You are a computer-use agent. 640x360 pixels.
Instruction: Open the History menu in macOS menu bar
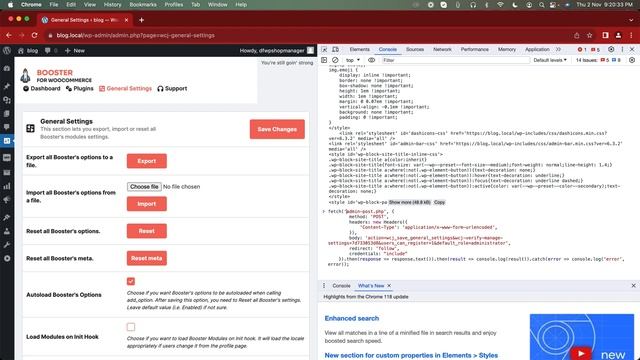pyautogui.click(x=112, y=5)
